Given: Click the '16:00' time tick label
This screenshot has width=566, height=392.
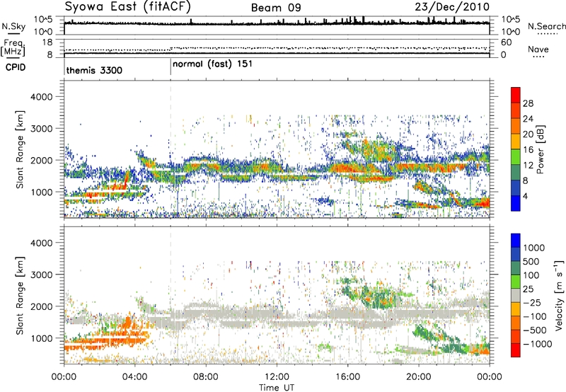Looking at the screenshot, I should point(347,377).
